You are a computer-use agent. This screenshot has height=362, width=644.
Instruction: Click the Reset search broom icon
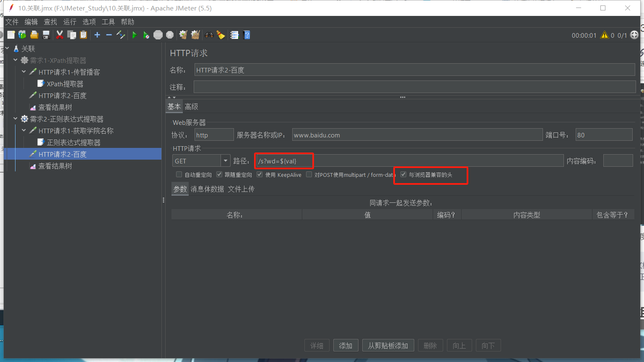pyautogui.click(x=221, y=35)
